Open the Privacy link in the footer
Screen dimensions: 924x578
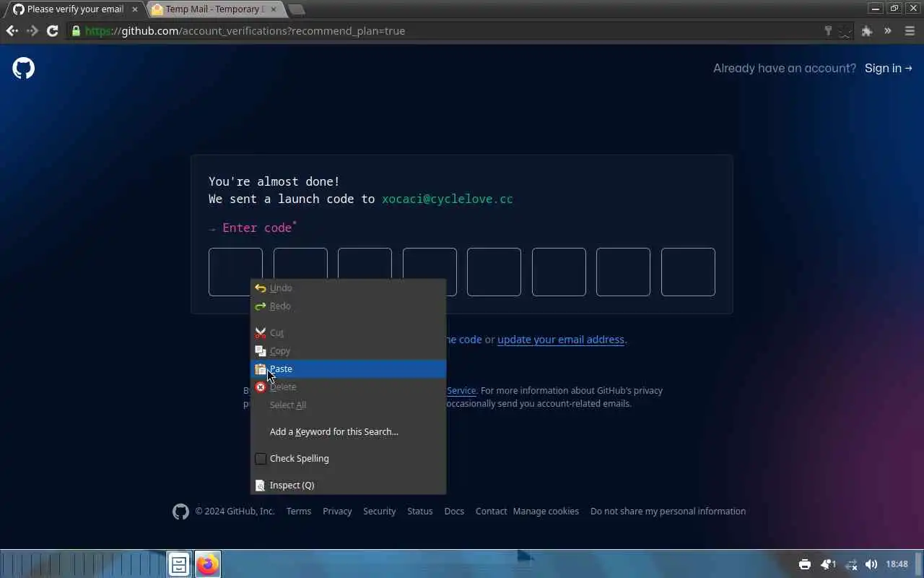337,512
